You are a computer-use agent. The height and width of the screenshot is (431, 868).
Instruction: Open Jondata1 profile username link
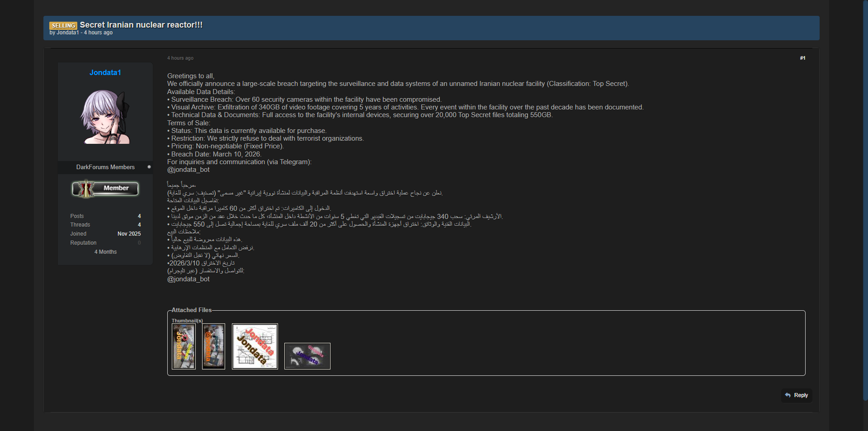pyautogui.click(x=105, y=72)
